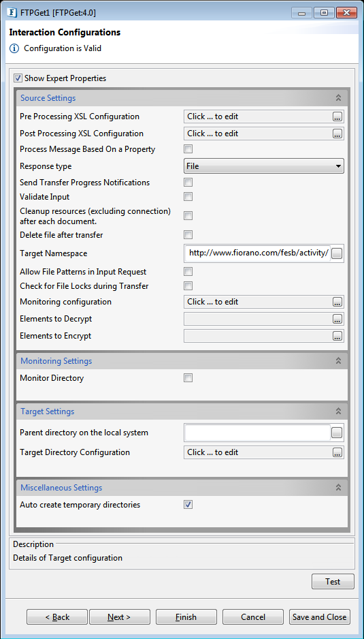Click the Test button
Screen dimensions: 364x639
333,582
